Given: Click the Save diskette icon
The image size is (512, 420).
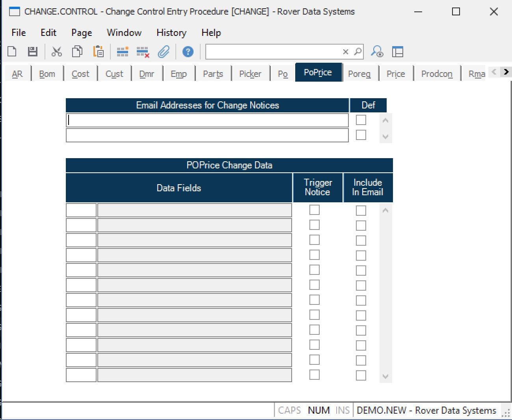Looking at the screenshot, I should [32, 52].
